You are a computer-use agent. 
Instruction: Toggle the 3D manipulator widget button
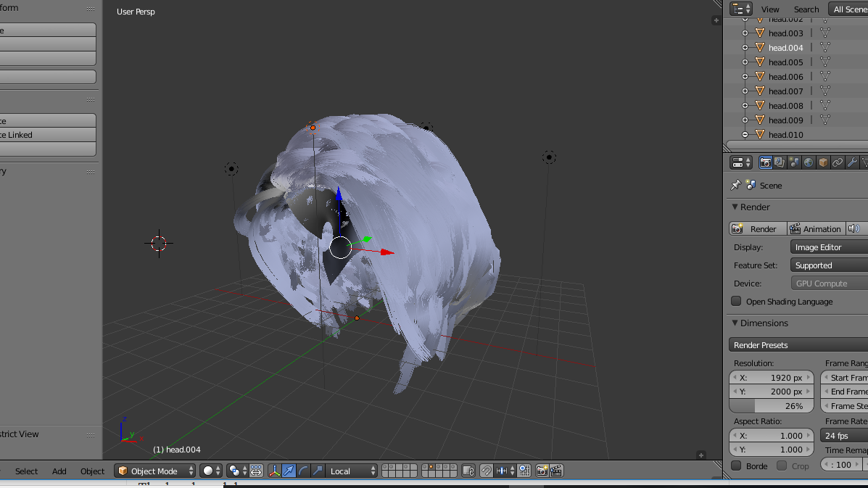click(x=274, y=471)
